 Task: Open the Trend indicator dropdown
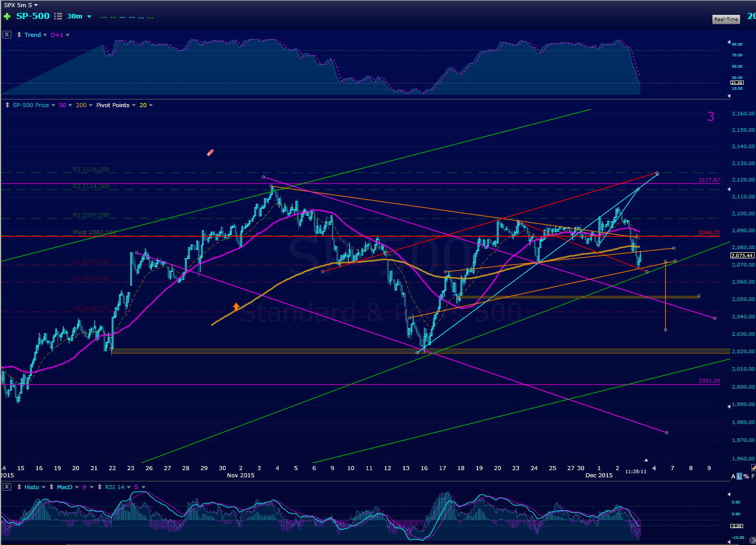click(45, 35)
